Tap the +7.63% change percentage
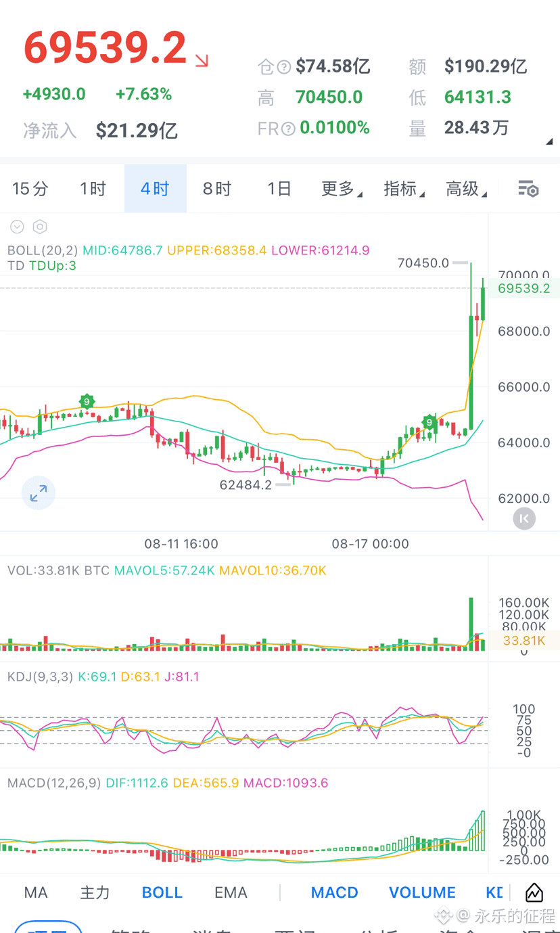The width and height of the screenshot is (560, 933). (x=143, y=94)
